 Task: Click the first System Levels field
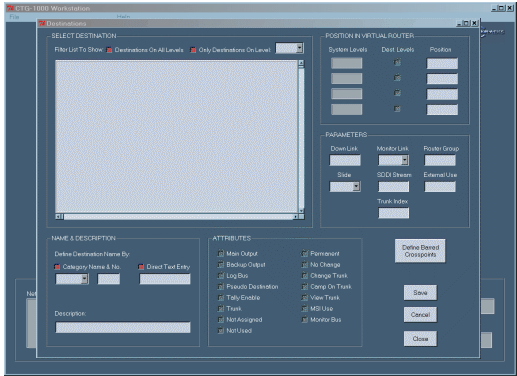(x=346, y=63)
